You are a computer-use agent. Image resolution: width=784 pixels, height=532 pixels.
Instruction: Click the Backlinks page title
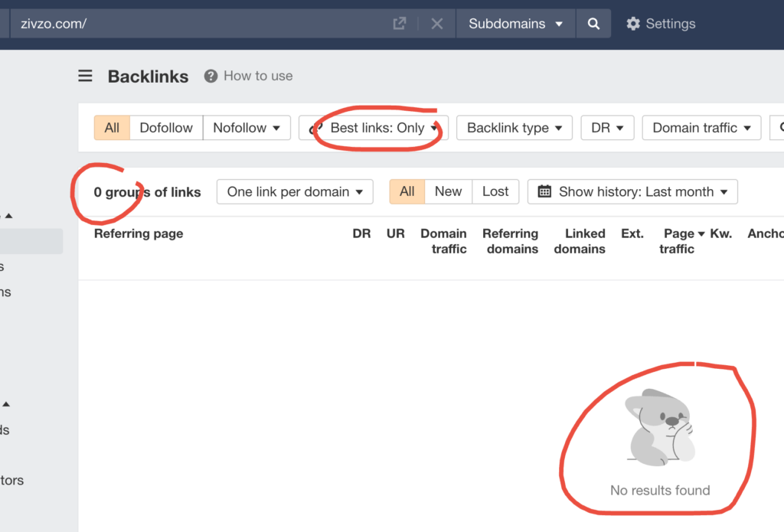pyautogui.click(x=148, y=77)
